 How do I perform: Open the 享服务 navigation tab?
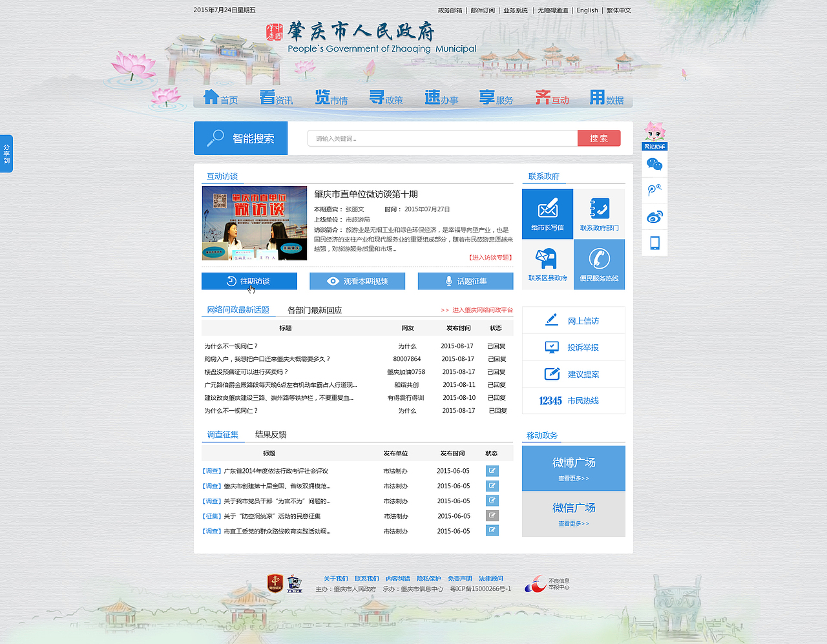point(496,98)
